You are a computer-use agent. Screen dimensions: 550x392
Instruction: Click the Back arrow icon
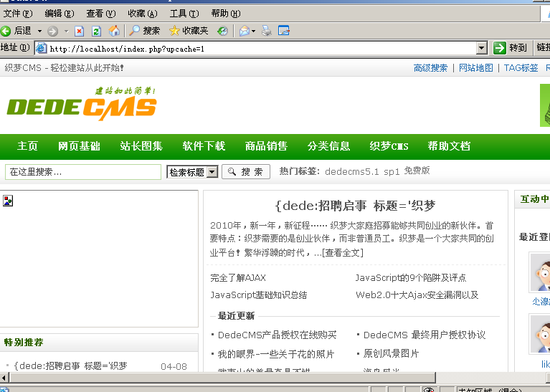click(x=6, y=32)
